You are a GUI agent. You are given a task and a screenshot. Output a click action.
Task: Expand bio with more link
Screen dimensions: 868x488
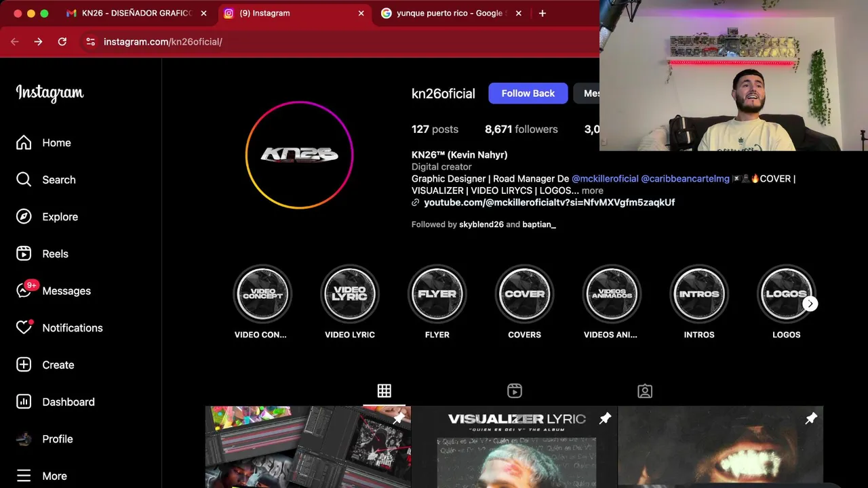pyautogui.click(x=593, y=191)
